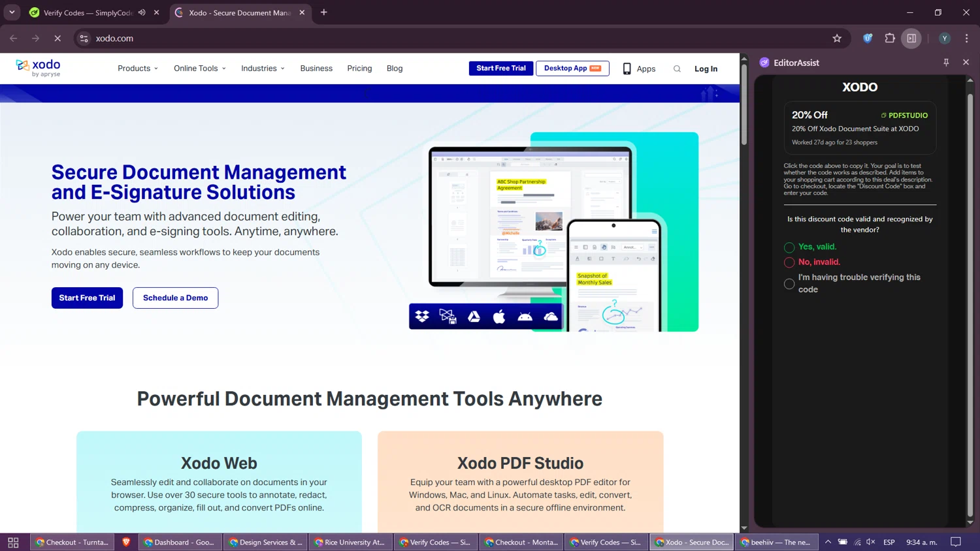Screen dimensions: 980x551
Task: Show hidden tray icons chevron
Action: [828, 542]
